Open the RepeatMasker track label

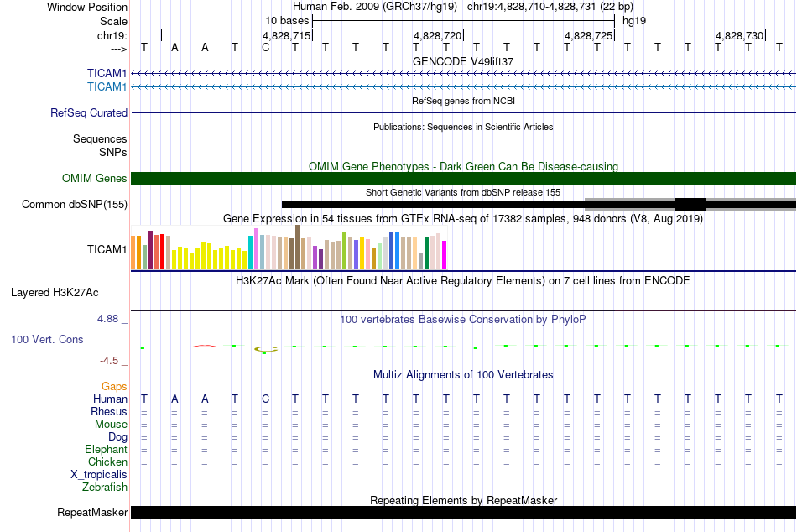(x=92, y=512)
